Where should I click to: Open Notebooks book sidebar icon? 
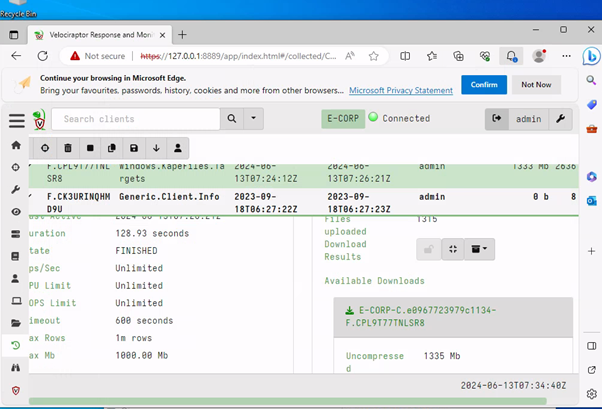pyautogui.click(x=16, y=256)
